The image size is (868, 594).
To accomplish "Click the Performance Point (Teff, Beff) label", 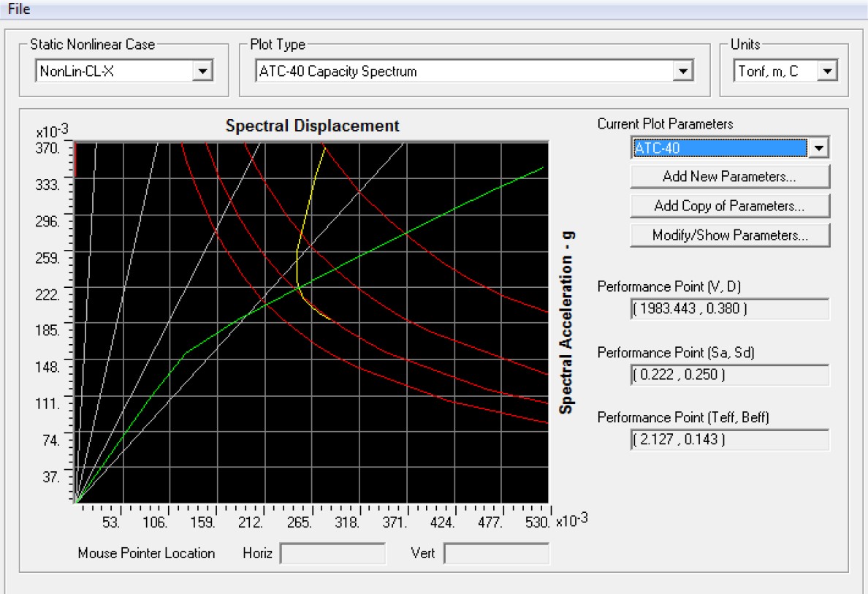I will pyautogui.click(x=683, y=417).
